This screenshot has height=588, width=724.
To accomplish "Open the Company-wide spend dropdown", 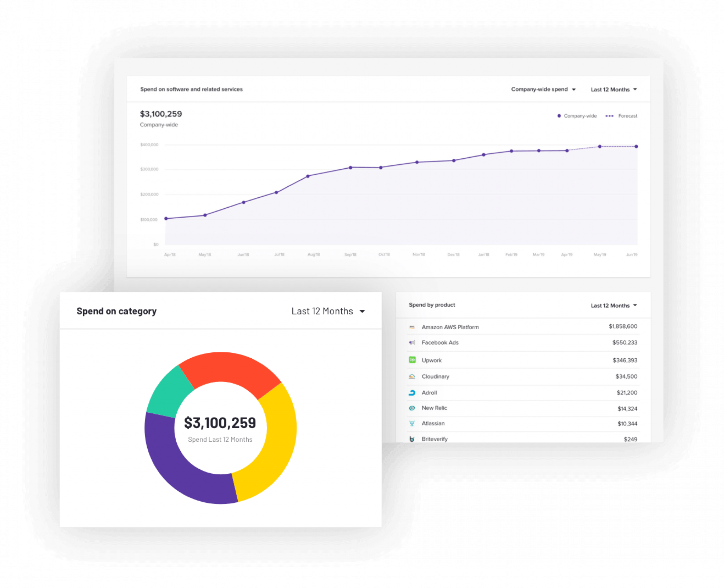I will tap(543, 89).
